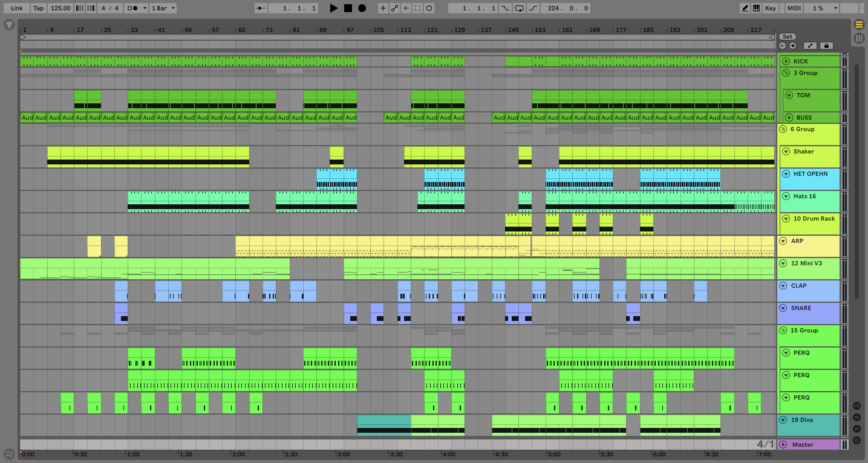
Task: Collapse the 6 Group track
Action: (783, 129)
